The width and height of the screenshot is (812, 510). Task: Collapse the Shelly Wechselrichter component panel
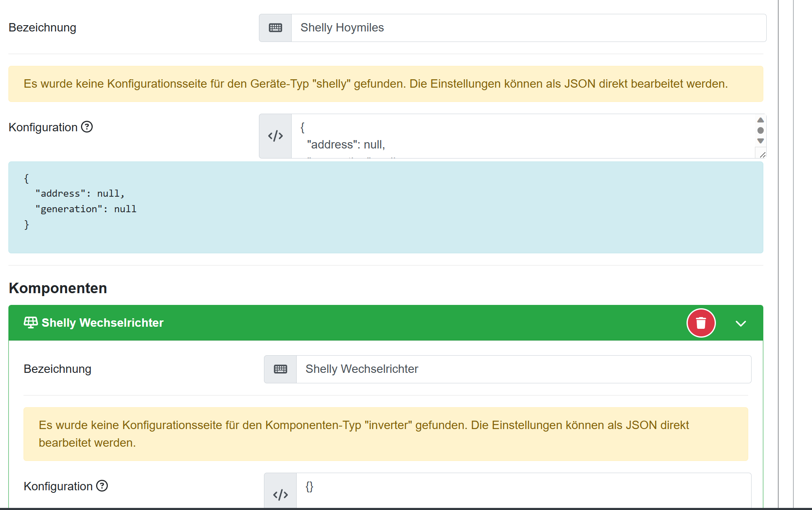pyautogui.click(x=741, y=323)
